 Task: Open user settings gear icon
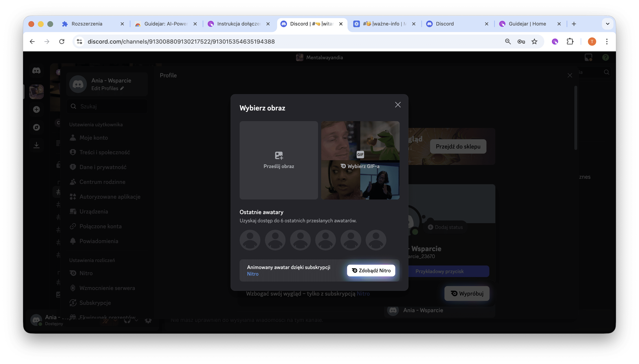click(148, 320)
